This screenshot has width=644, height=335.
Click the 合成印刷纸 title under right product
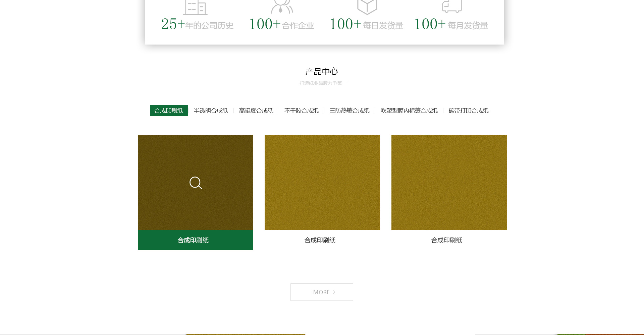[446, 240]
